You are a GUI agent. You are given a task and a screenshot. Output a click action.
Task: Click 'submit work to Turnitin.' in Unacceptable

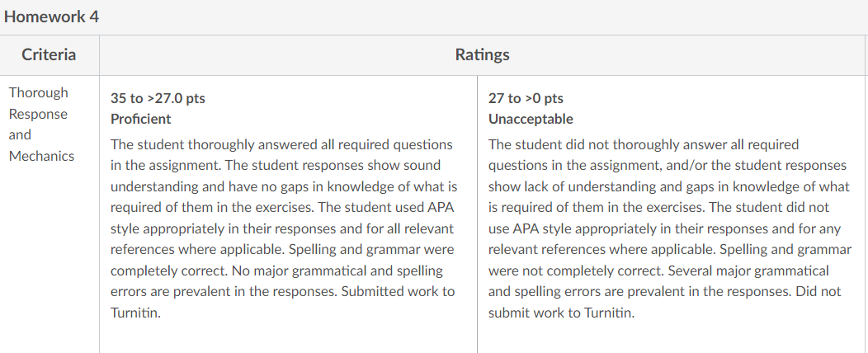(x=561, y=313)
